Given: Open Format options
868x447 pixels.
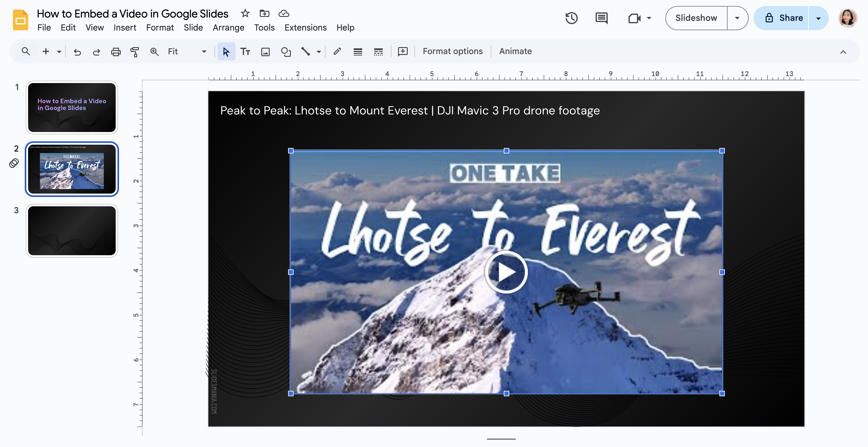Looking at the screenshot, I should pyautogui.click(x=452, y=51).
